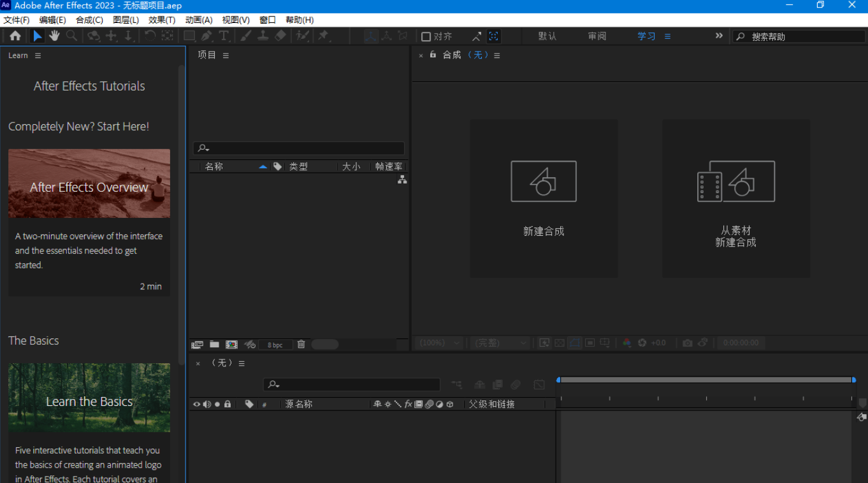Open the 项目 panel menu

click(226, 55)
